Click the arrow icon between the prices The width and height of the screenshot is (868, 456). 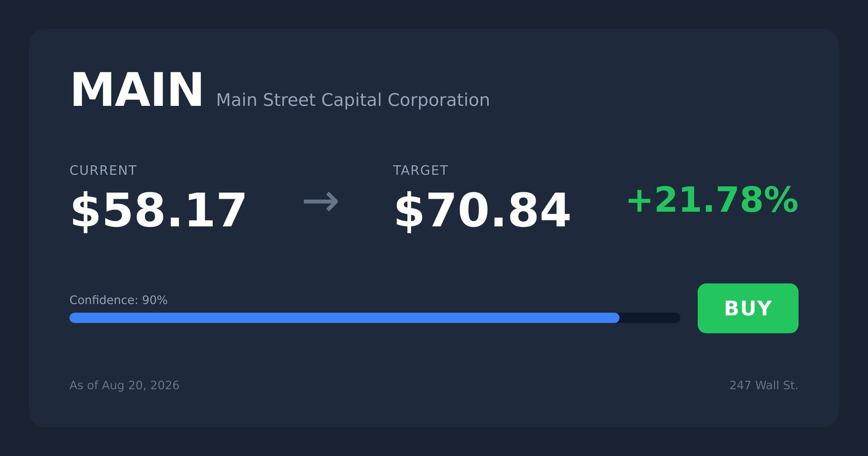coord(321,202)
